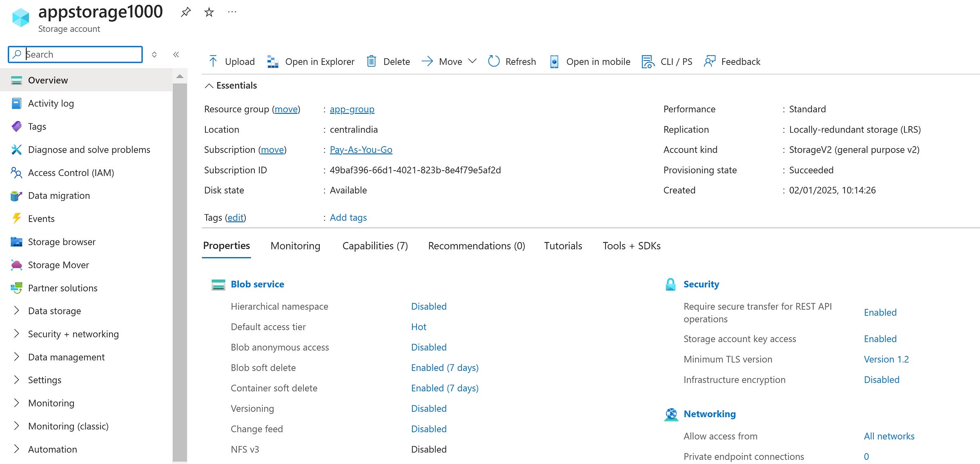Pin appstorage1000 to dashboard with pin icon
Screen dimensions: 980x464
coord(186,12)
